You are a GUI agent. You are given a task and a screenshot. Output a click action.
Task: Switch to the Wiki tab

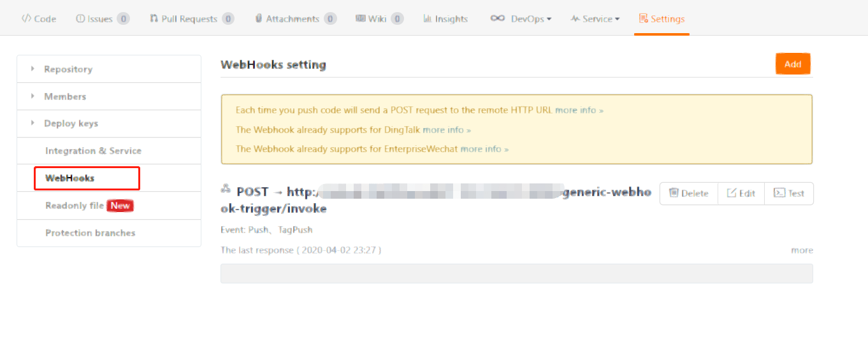tap(379, 18)
